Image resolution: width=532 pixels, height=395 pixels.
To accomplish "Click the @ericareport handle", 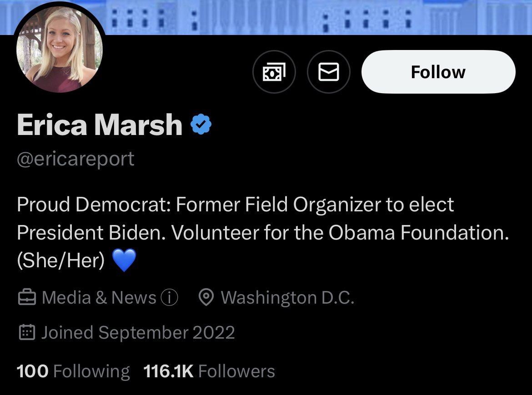I will [x=75, y=159].
